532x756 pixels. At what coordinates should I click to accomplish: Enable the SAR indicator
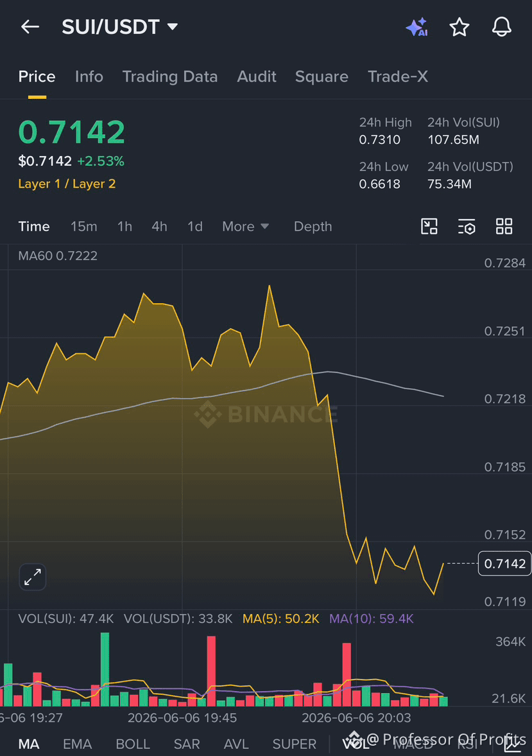(187, 744)
